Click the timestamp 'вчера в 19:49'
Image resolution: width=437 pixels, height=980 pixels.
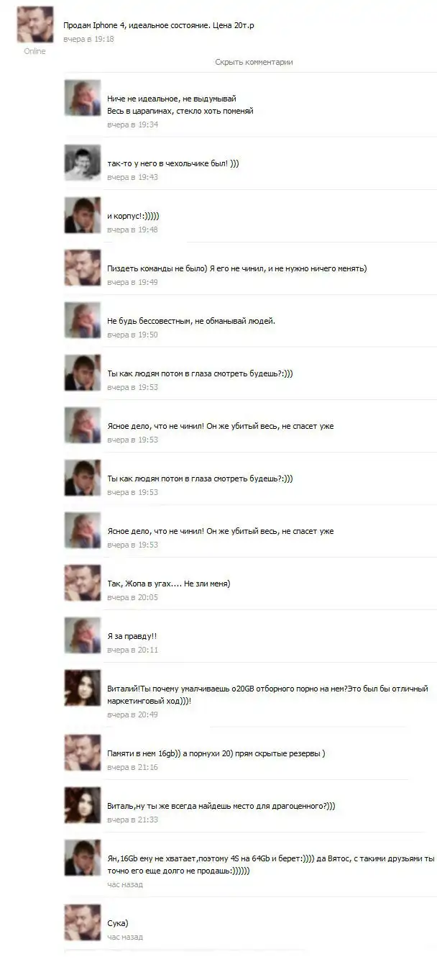point(132,283)
